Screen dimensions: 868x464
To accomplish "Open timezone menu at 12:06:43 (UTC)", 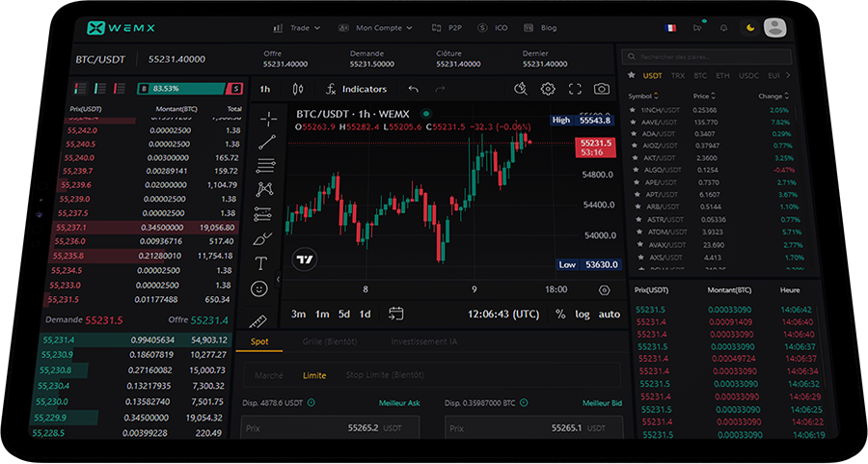I will click(x=503, y=314).
